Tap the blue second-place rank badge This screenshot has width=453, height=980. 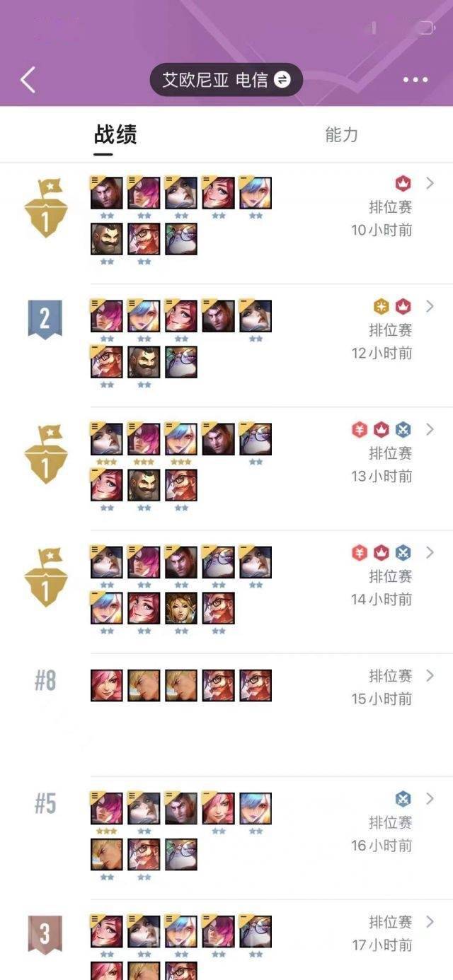pos(45,320)
